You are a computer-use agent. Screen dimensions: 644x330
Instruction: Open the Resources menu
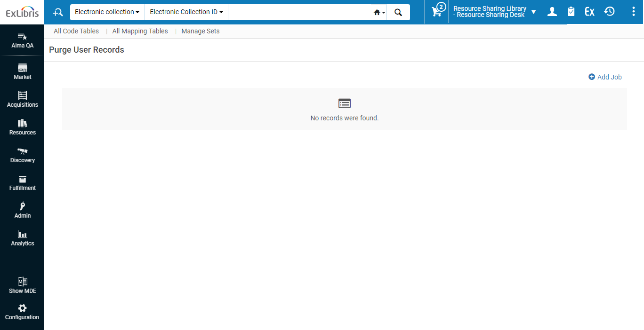(22, 127)
